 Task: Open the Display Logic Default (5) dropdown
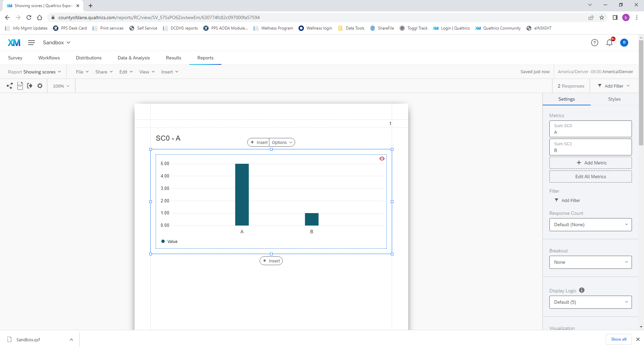coord(590,302)
